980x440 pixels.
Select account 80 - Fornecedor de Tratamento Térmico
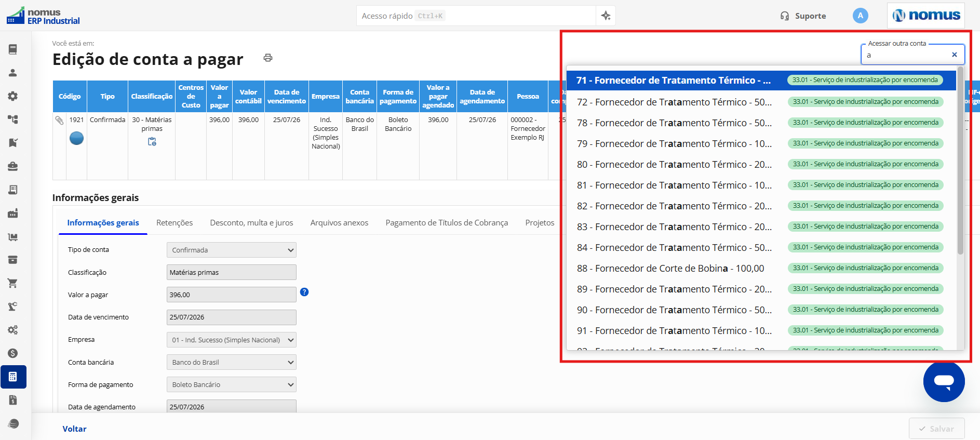(761, 164)
